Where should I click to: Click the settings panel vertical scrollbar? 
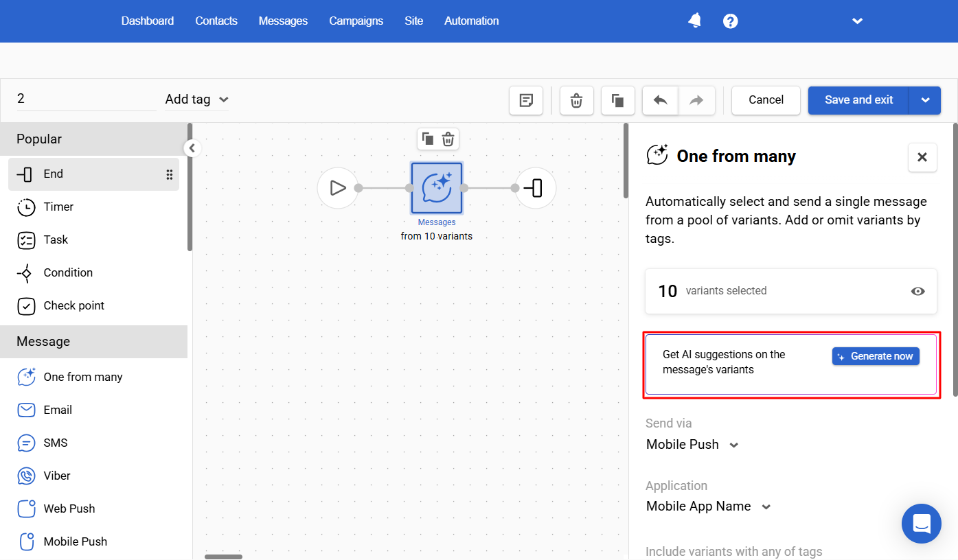(x=955, y=259)
